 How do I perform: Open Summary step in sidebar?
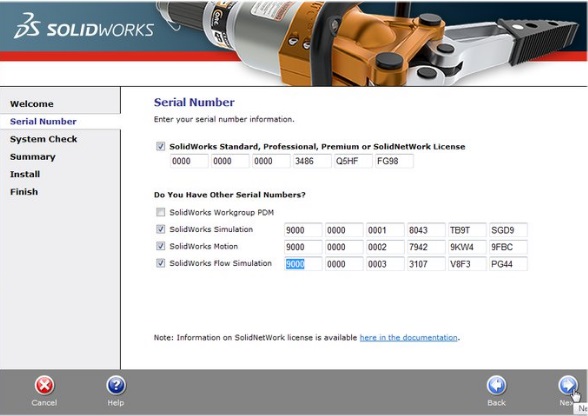pos(33,157)
